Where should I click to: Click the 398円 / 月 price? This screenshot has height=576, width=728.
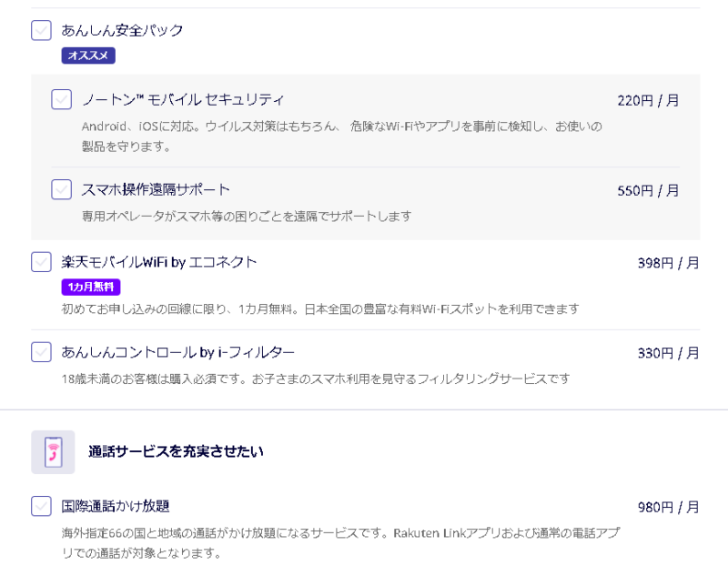669,263
